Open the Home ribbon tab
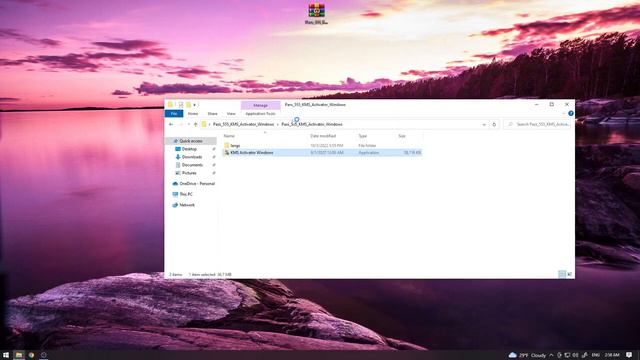This screenshot has width=640, height=360. [x=193, y=113]
